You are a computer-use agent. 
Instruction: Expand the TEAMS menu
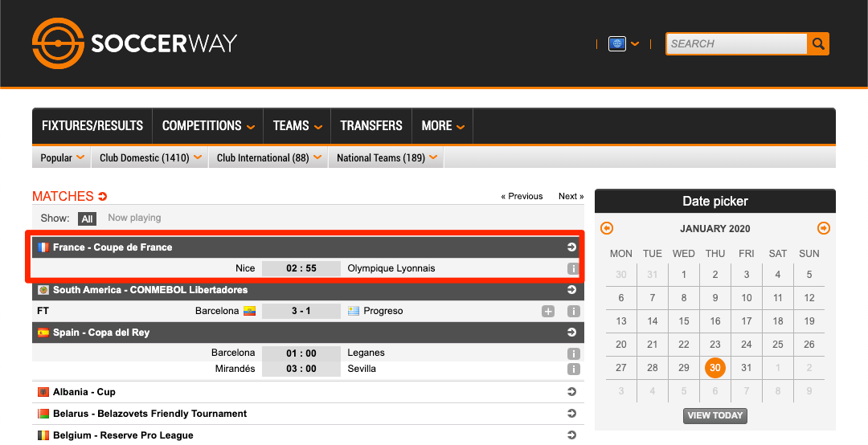pos(297,125)
